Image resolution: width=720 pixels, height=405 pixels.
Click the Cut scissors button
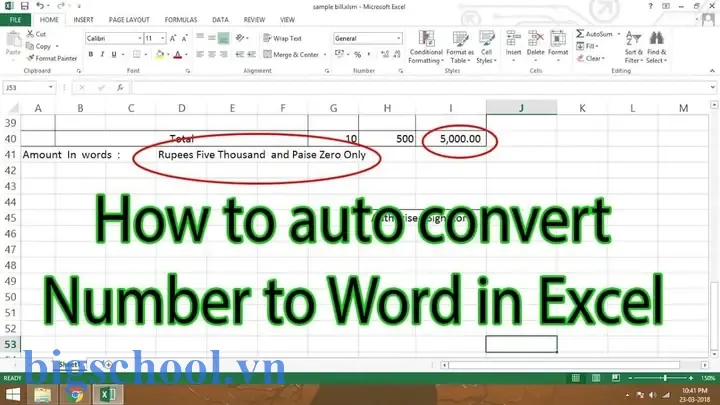tap(36, 34)
